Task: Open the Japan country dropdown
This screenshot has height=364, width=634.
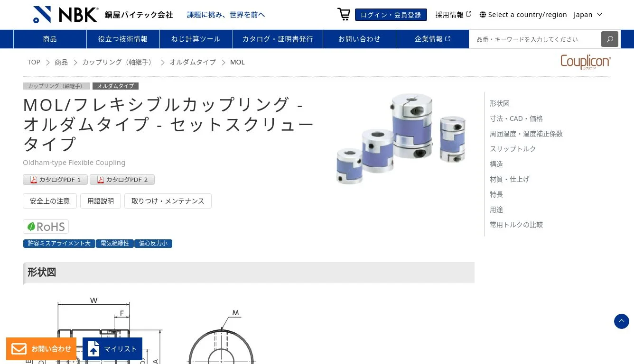Action: tap(588, 15)
